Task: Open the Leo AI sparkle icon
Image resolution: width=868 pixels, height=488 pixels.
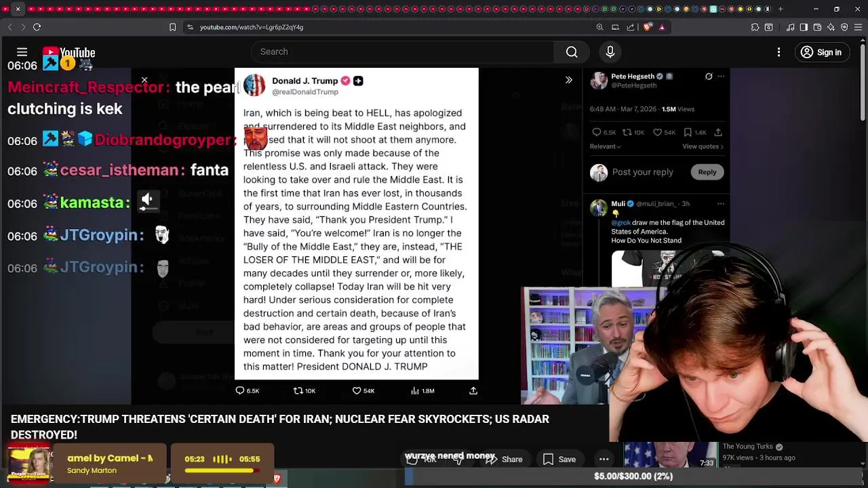Action: point(831,27)
